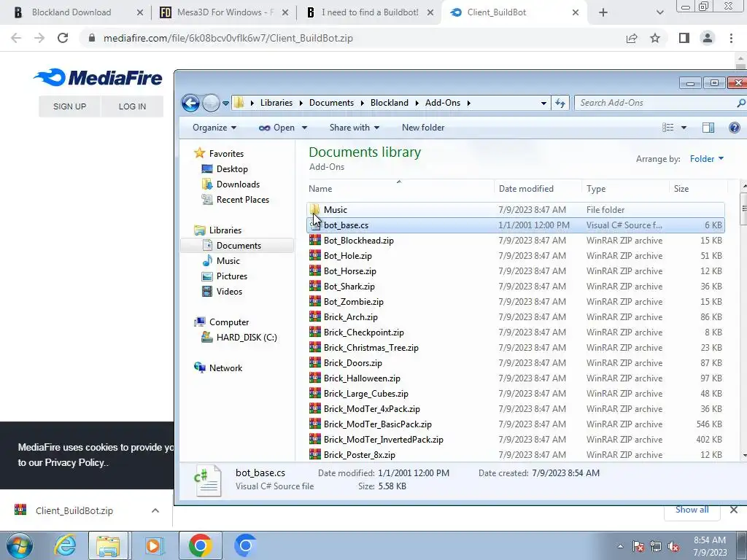Expand the Open button dropdown arrow
This screenshot has height=560, width=747.
click(304, 128)
